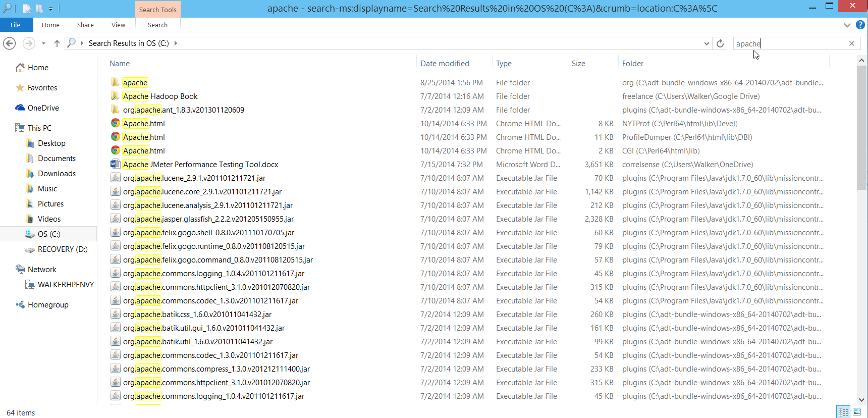Image resolution: width=868 pixels, height=418 pixels.
Task: Switch to the Home ribbon tab
Action: pyautogui.click(x=50, y=25)
